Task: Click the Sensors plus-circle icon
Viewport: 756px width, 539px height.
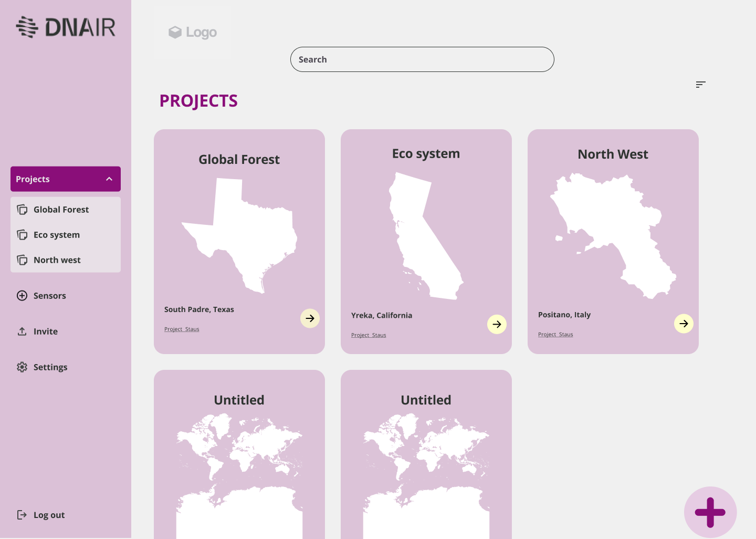Action: tap(22, 296)
